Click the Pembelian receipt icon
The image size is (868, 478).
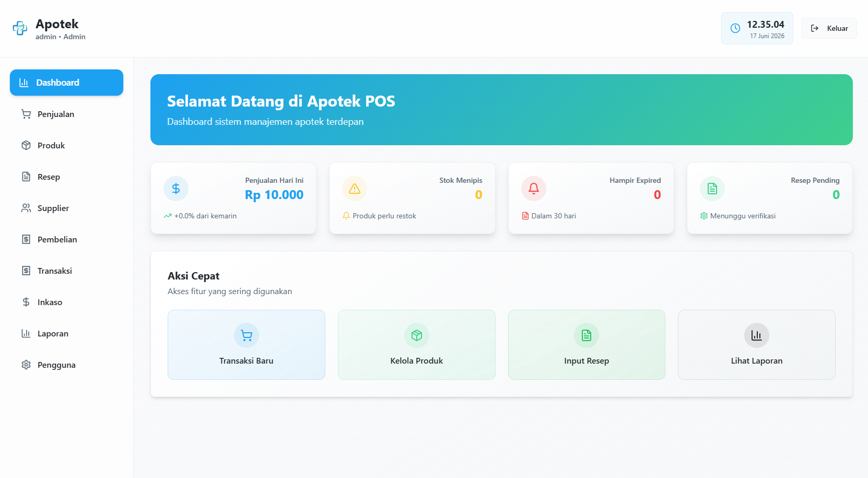pyautogui.click(x=26, y=239)
